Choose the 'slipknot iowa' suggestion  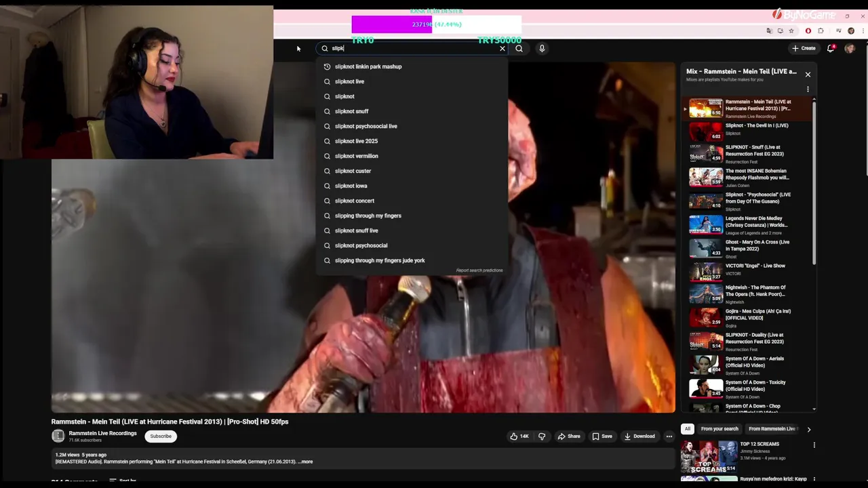pos(412,186)
